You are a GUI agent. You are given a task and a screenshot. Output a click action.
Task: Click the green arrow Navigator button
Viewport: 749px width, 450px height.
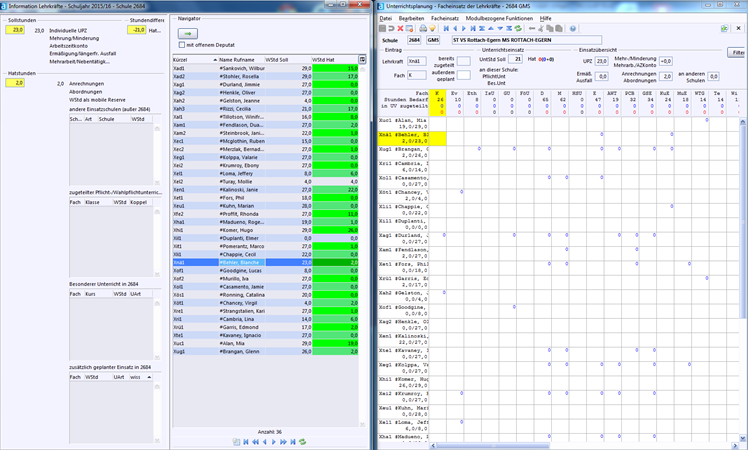coord(188,33)
